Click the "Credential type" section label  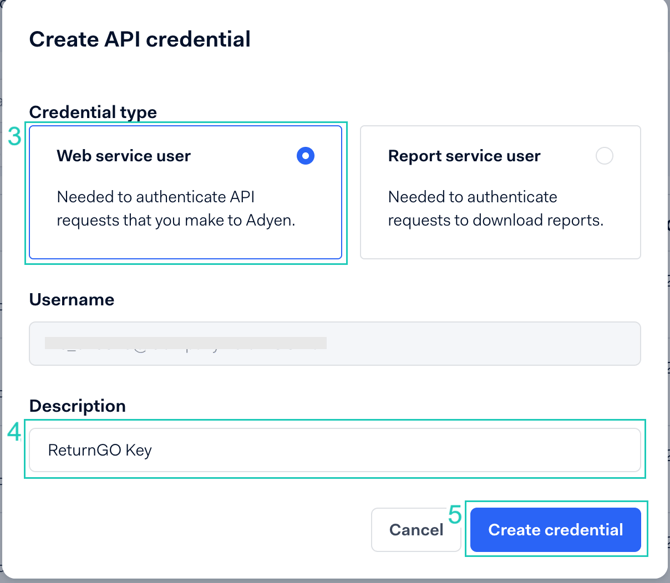pos(93,112)
